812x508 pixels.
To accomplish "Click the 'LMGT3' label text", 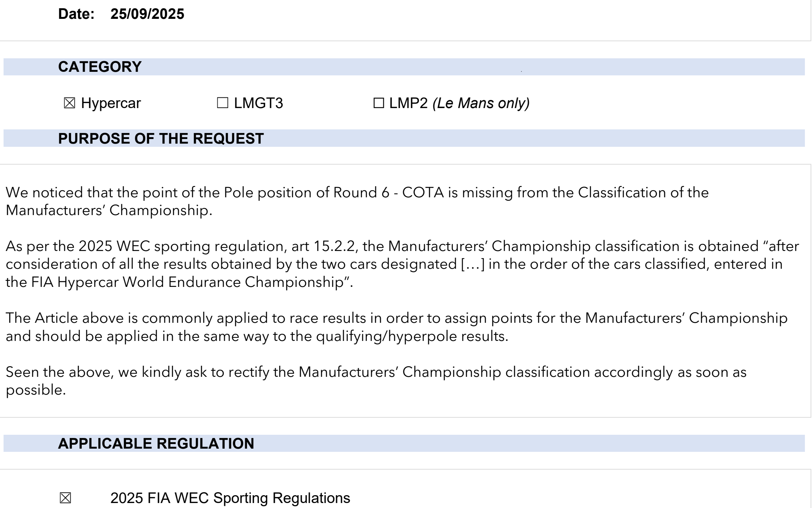I will tap(258, 103).
